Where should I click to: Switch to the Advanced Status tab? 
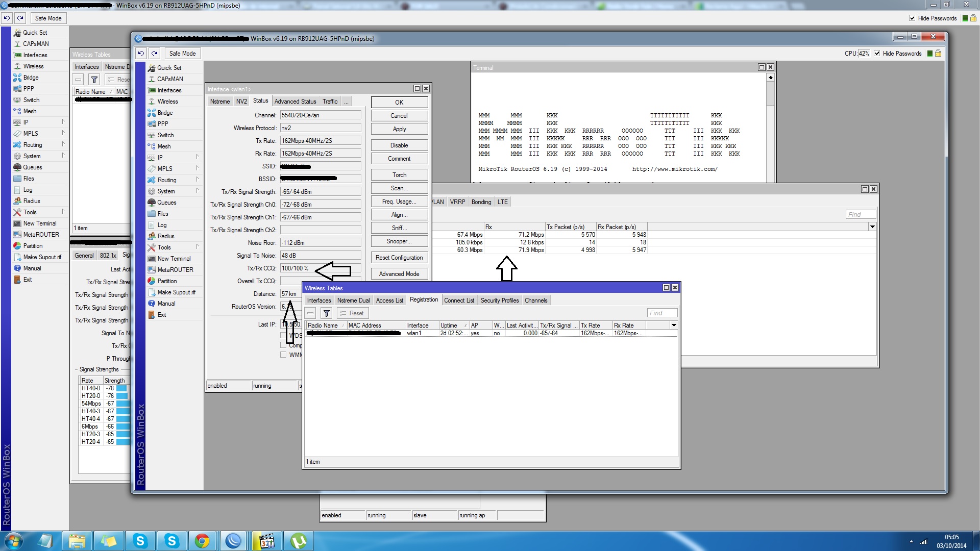[x=295, y=102]
